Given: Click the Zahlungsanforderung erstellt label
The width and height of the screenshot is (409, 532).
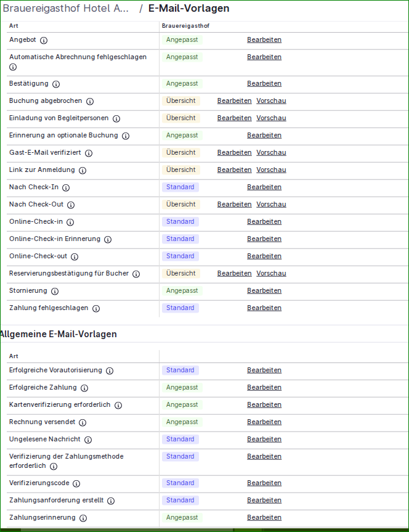Looking at the screenshot, I should (56, 500).
